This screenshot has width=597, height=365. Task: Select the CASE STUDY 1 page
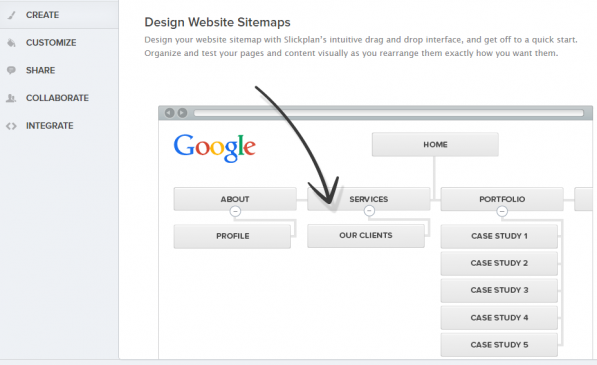tap(499, 236)
